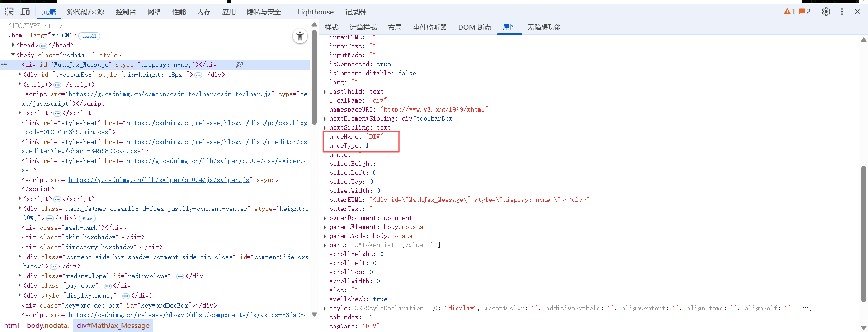Open the swiper.css stylesheet link
Viewport: 868px width, 332px height.
(217, 161)
